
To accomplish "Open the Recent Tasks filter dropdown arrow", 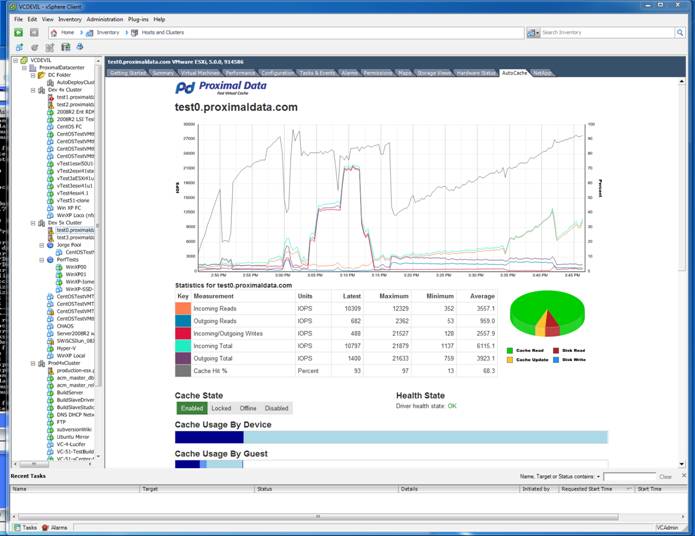I will click(x=598, y=477).
